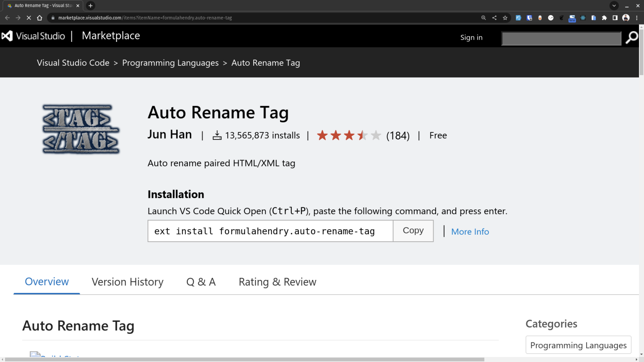Click the React Developer Tools extension icon
The image size is (644, 362).
point(583,18)
